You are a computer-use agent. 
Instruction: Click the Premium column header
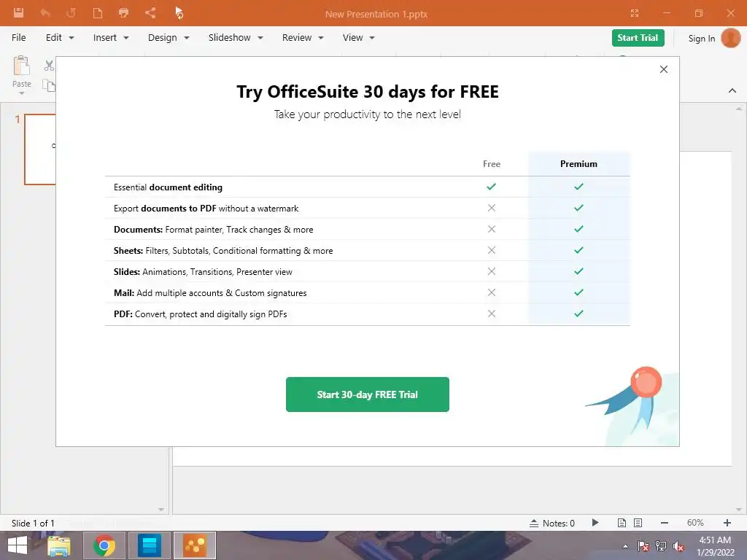(x=578, y=164)
